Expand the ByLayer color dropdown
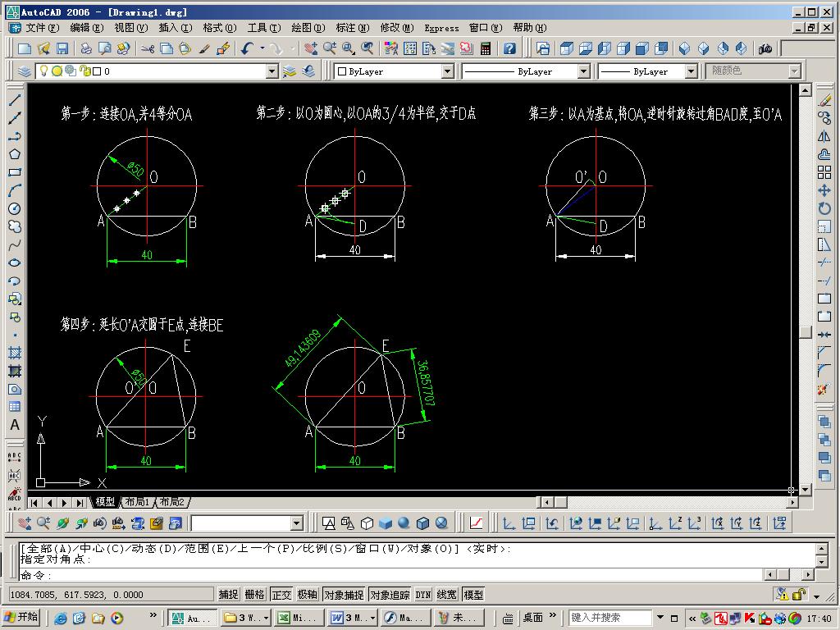Image resolution: width=840 pixels, height=630 pixels. 447,71
